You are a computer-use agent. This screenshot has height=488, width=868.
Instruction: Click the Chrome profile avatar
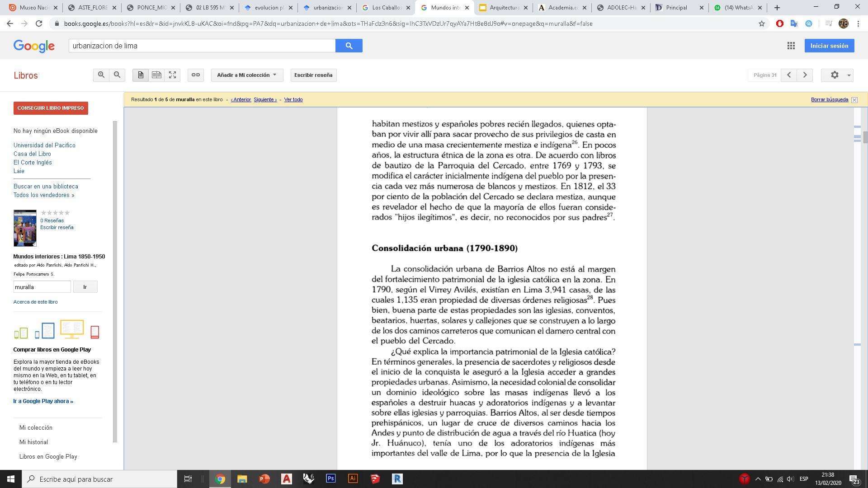point(844,23)
